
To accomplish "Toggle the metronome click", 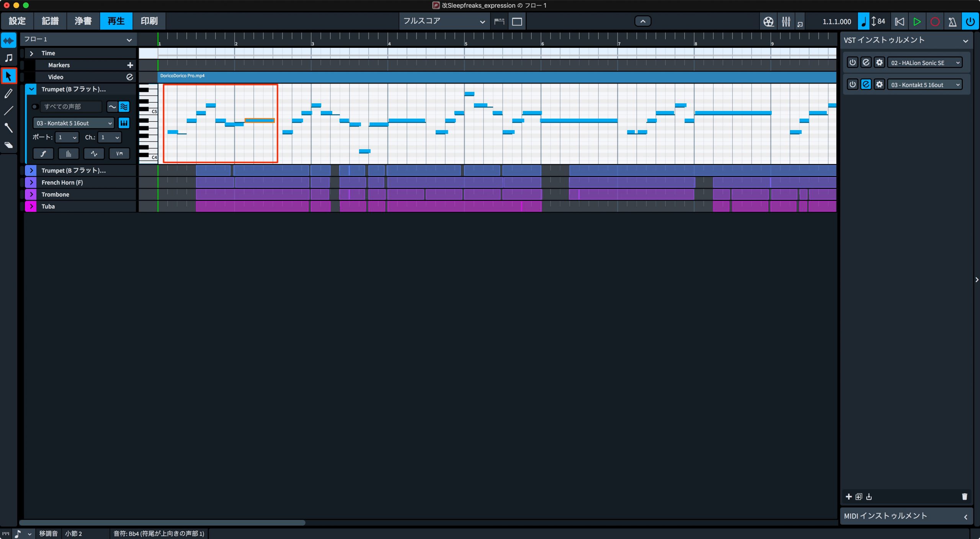I will (x=952, y=21).
